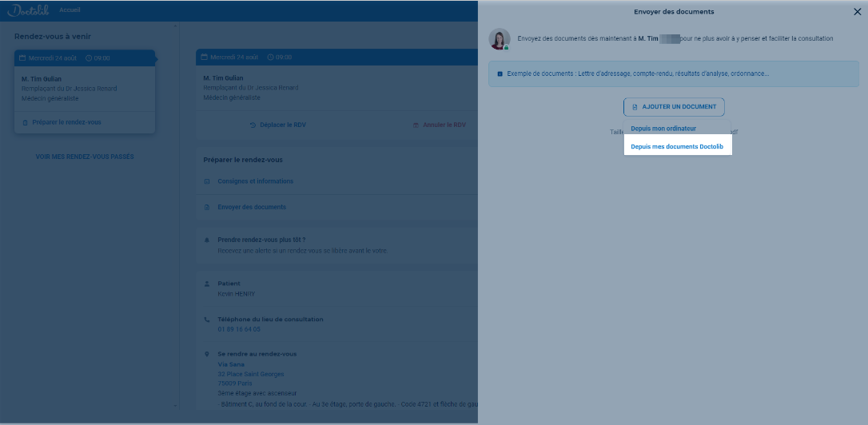Click the Doctolib logo in the header
The image size is (868, 425).
[29, 10]
